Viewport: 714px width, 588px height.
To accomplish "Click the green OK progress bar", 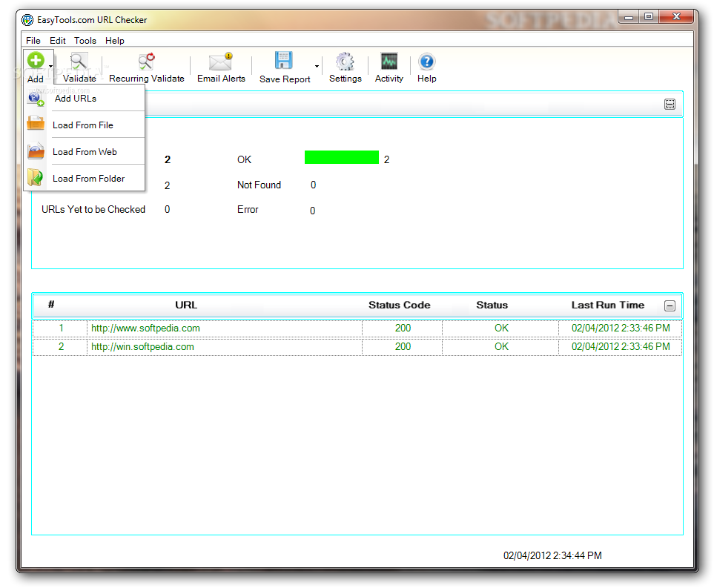I will click(x=342, y=157).
